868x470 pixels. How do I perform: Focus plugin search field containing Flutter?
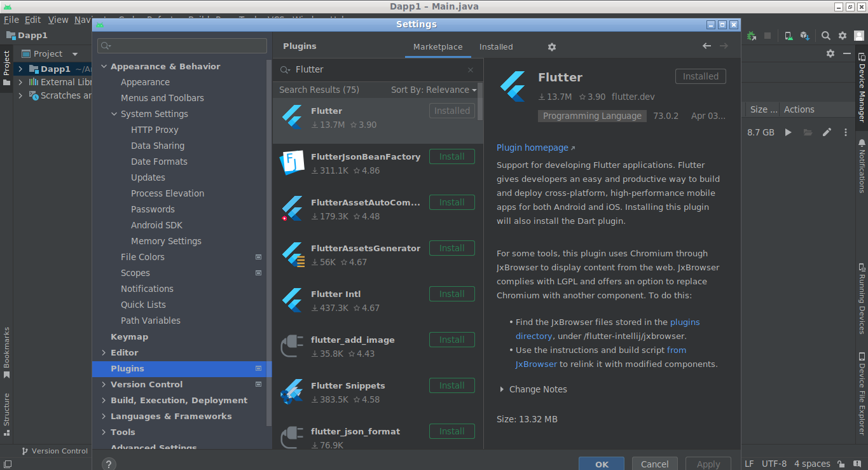pos(378,70)
